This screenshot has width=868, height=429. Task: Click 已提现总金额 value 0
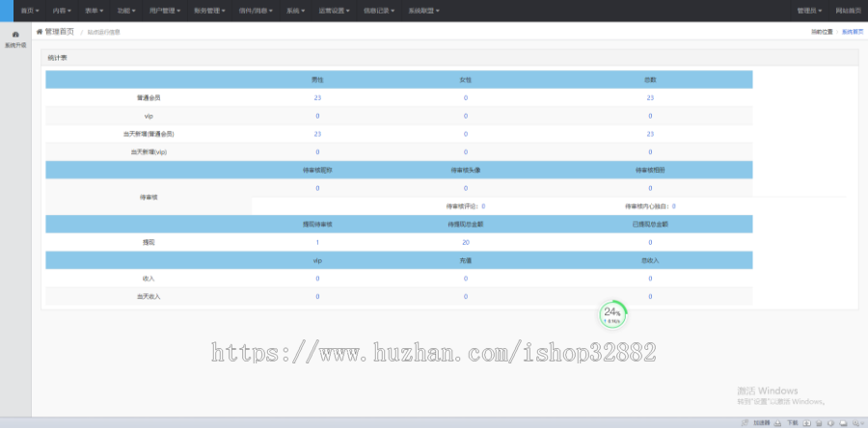tap(650, 242)
